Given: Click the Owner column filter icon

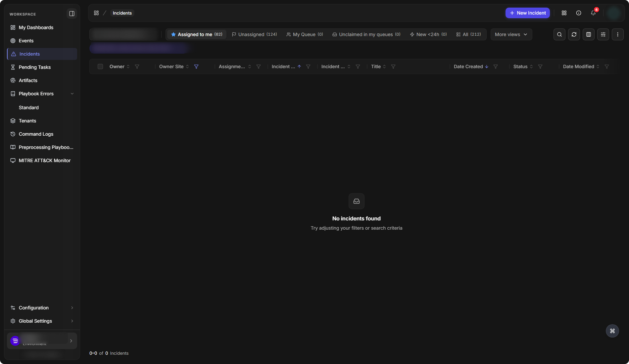Looking at the screenshot, I should (x=137, y=67).
